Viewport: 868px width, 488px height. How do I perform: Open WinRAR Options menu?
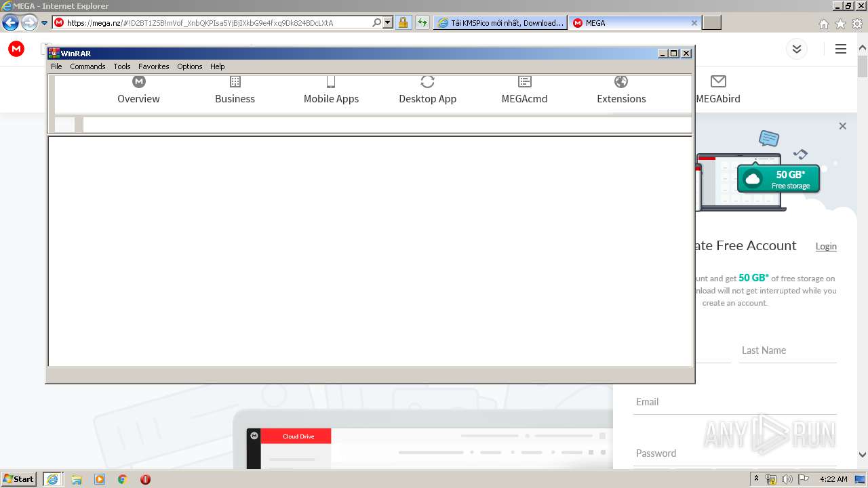pos(190,66)
